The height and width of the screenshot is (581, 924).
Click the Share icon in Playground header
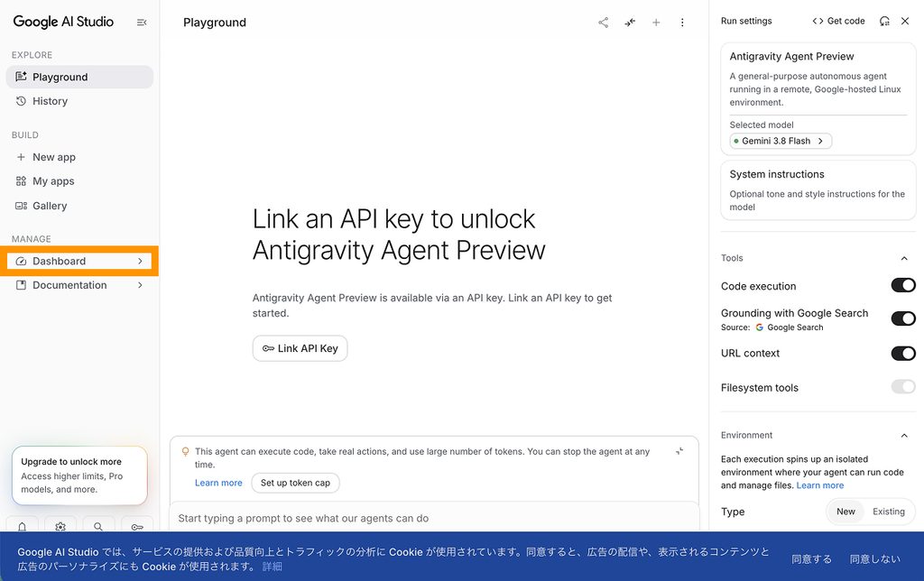click(x=604, y=23)
